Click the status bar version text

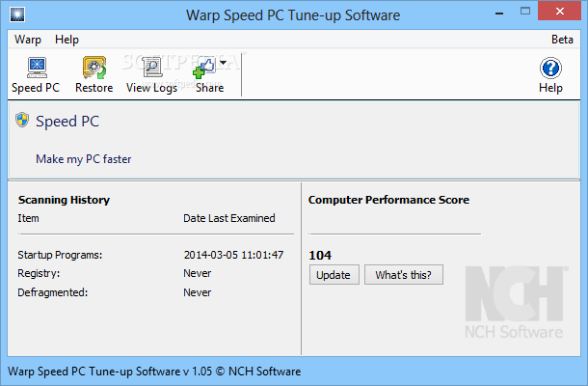click(x=154, y=372)
